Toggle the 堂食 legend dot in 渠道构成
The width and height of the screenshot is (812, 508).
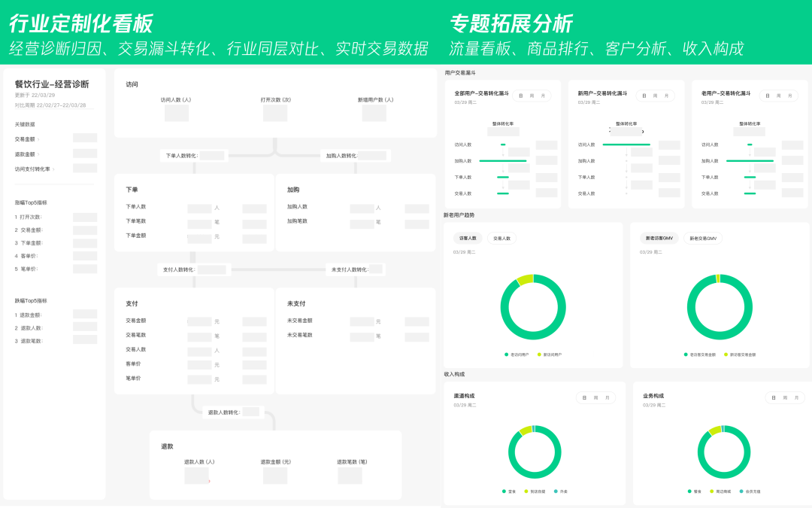pyautogui.click(x=504, y=491)
